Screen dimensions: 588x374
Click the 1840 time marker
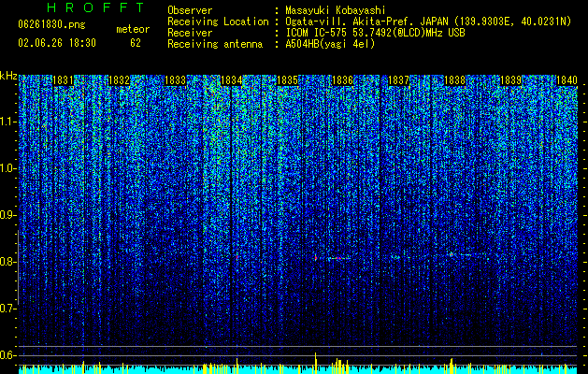point(566,80)
